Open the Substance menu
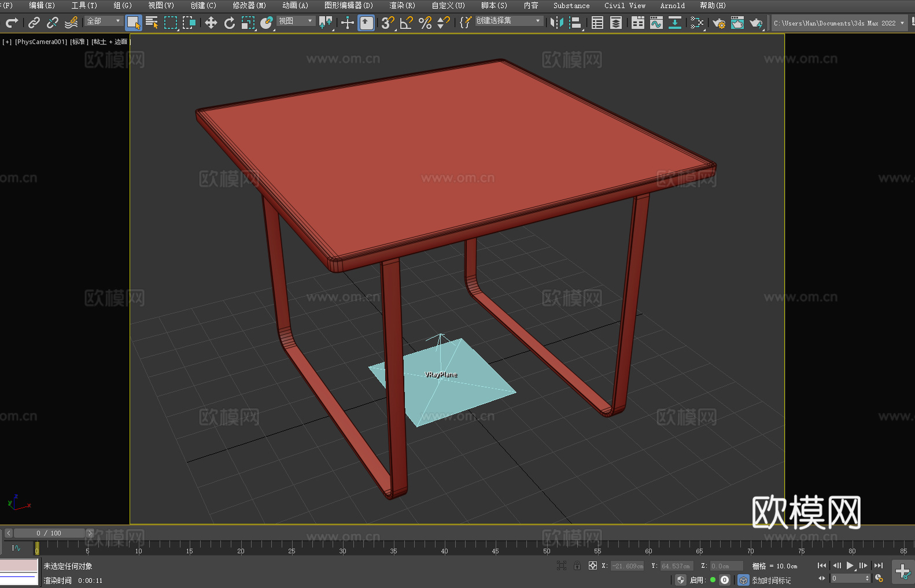This screenshot has width=915, height=588. point(571,5)
